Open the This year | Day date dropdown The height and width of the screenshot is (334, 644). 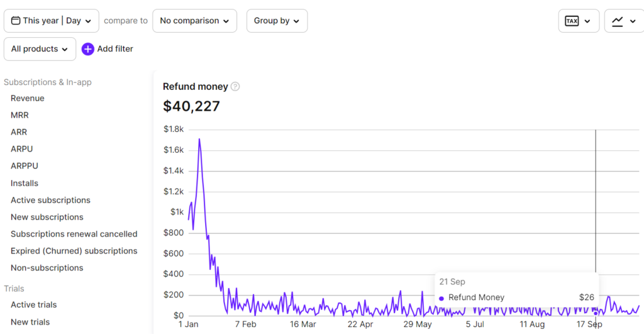pos(52,21)
